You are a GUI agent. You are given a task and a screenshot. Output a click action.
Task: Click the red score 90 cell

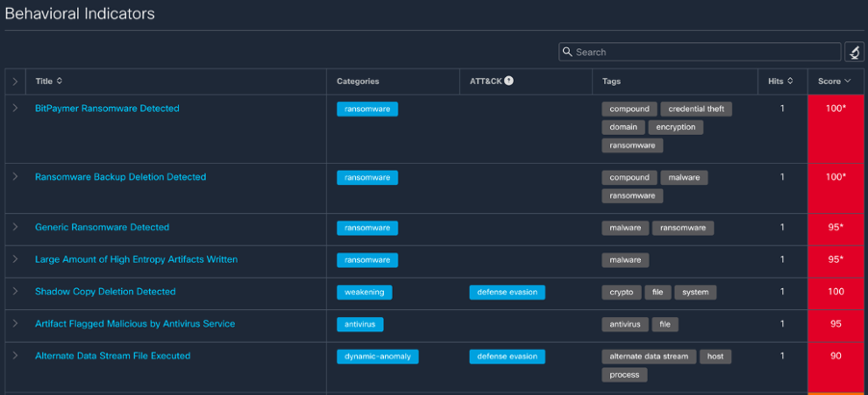click(836, 356)
